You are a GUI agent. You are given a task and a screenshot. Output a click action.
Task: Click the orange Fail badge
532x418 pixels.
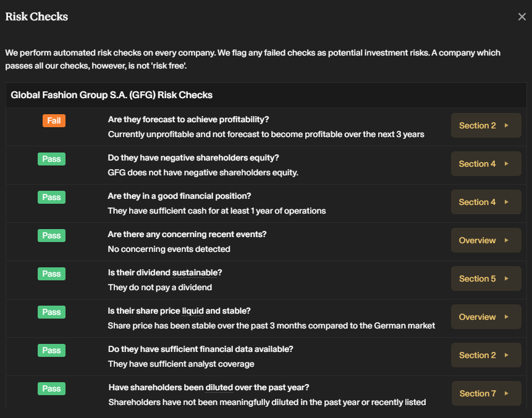54,120
